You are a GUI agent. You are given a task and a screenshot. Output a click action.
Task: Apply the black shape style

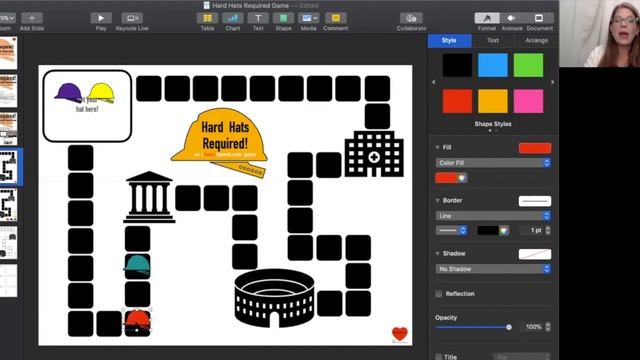coord(457,65)
